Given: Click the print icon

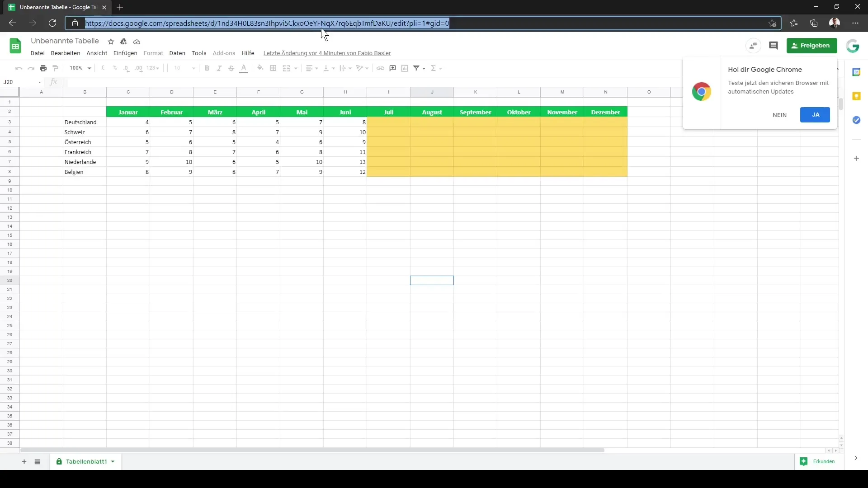Looking at the screenshot, I should (43, 68).
